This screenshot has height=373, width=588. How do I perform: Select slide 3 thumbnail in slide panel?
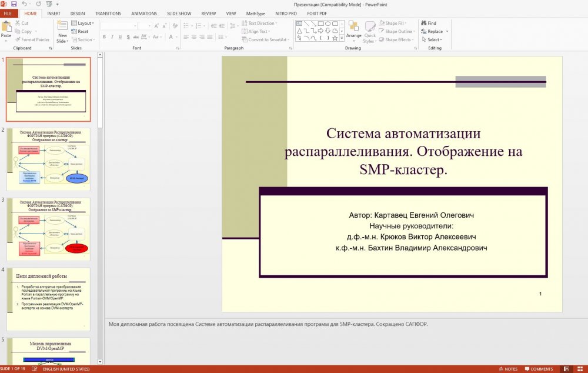click(x=48, y=229)
